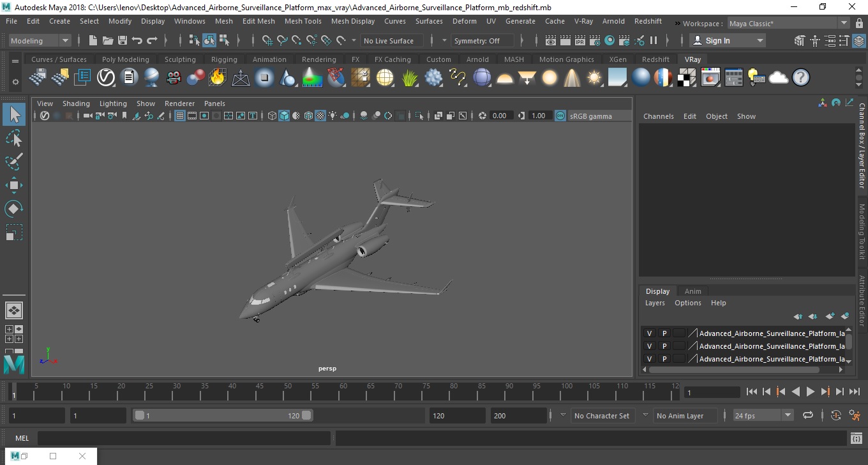Choose the Rotate tool in the toolbox
Image resolution: width=868 pixels, height=465 pixels.
(x=14, y=208)
